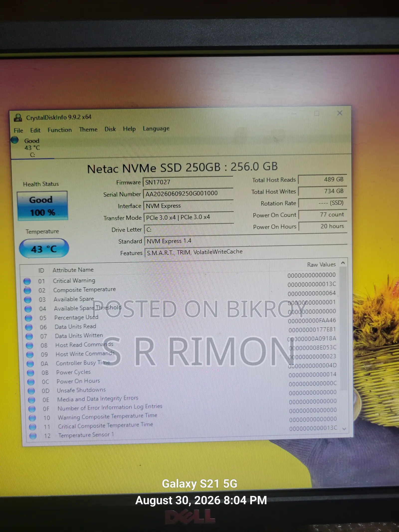The height and width of the screenshot is (532, 399).
Task: Click the CrystalDiskInfo app icon in title bar
Action: tap(18, 117)
